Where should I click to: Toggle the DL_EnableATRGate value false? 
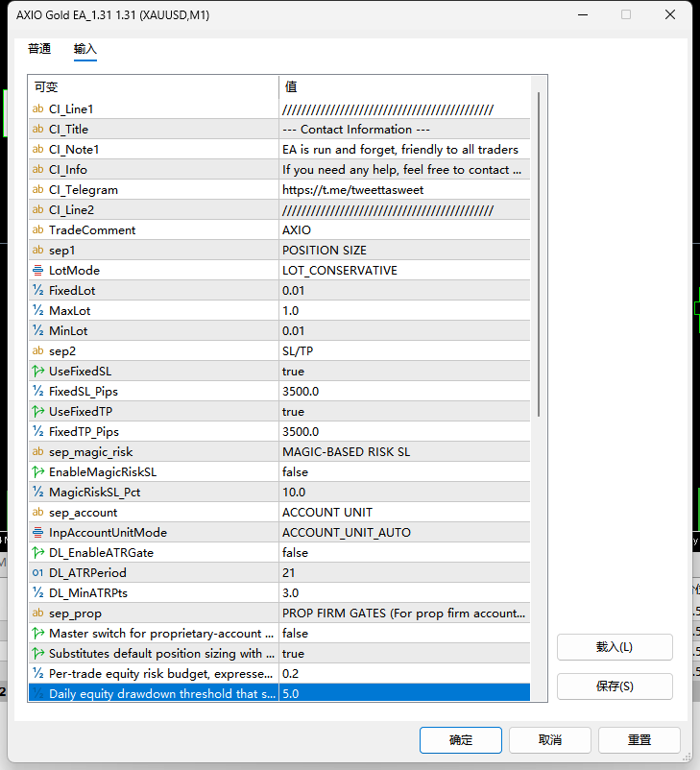(404, 552)
